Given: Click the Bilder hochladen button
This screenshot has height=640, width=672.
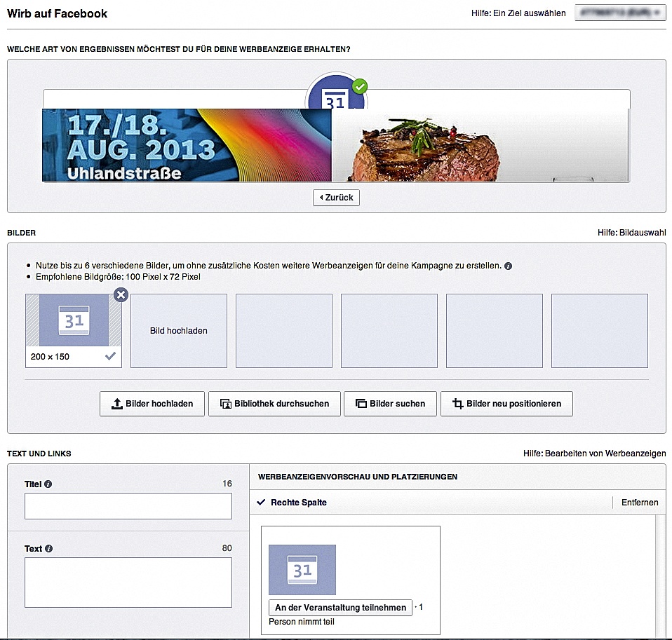Looking at the screenshot, I should [x=152, y=404].
